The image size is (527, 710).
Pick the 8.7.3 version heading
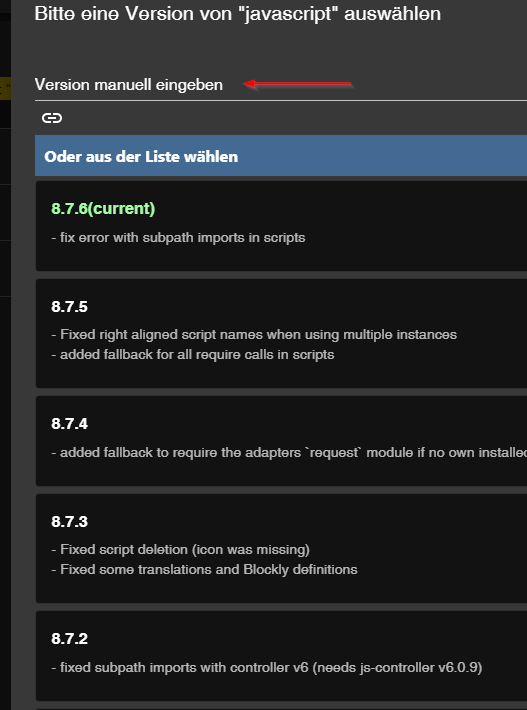coord(69,522)
